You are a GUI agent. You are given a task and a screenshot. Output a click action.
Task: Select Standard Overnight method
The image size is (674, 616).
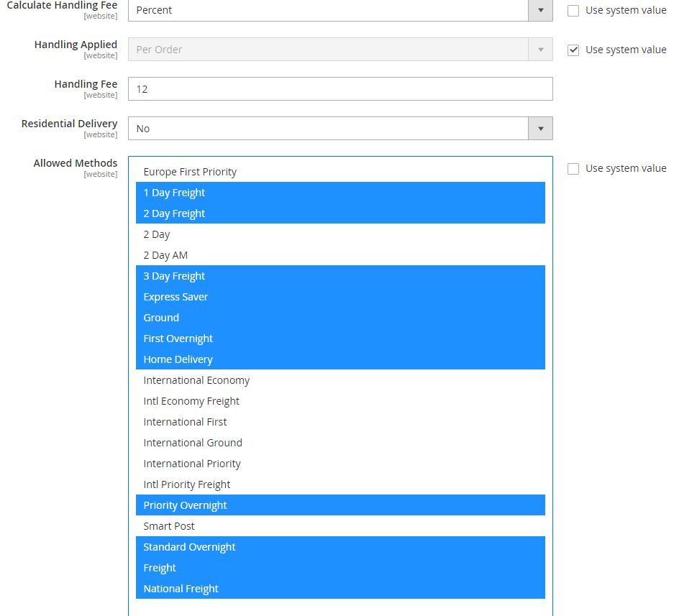pyautogui.click(x=189, y=547)
